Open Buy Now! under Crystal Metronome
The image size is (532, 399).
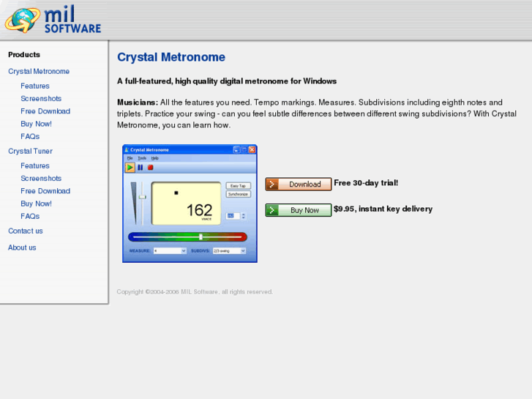37,124
